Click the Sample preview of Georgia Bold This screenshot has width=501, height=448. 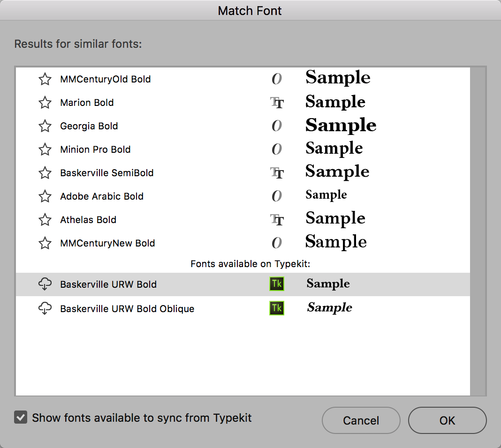341,126
